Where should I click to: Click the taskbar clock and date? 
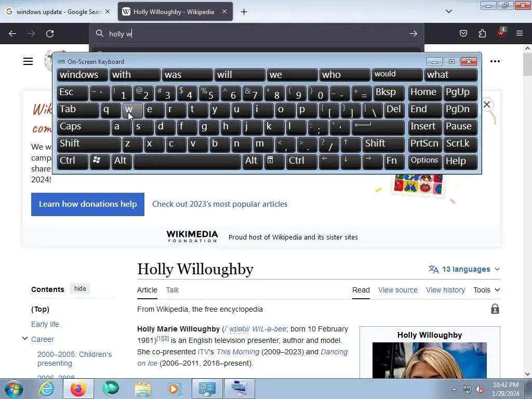coord(506,389)
